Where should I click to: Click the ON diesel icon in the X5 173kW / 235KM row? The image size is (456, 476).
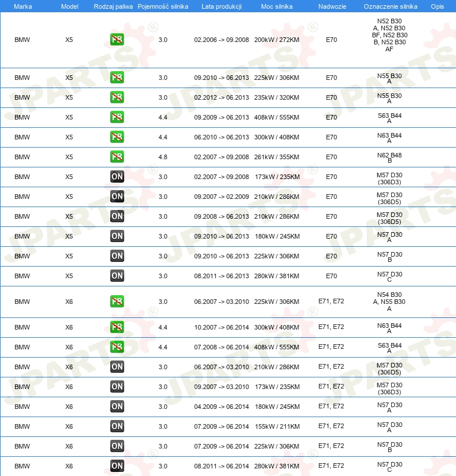click(117, 177)
